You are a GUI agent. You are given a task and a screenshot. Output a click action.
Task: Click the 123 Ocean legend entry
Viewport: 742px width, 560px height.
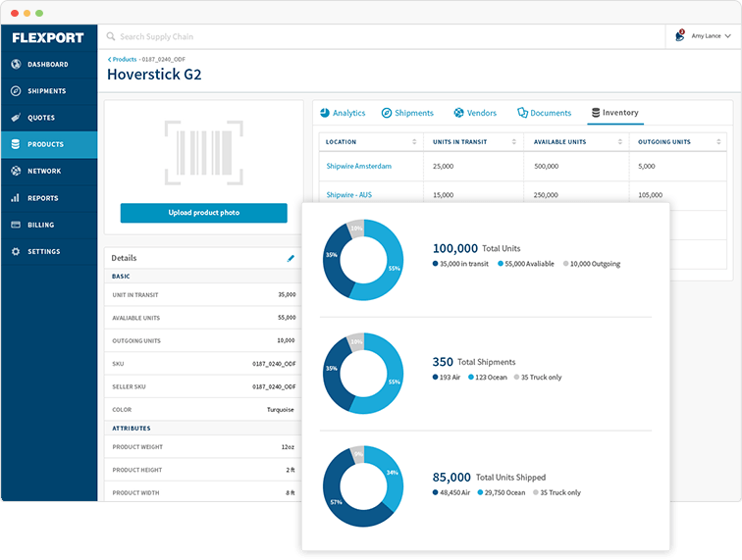pyautogui.click(x=488, y=377)
